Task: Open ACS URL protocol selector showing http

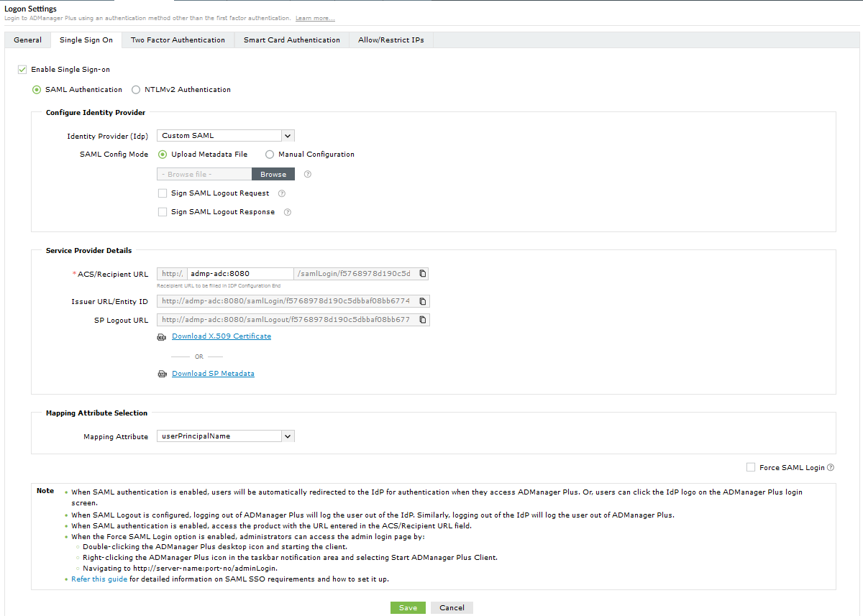Action: 172,274
